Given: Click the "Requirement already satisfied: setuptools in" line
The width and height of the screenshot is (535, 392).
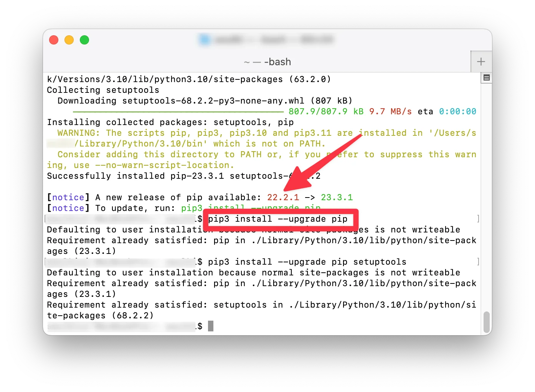Looking at the screenshot, I should point(261,305).
